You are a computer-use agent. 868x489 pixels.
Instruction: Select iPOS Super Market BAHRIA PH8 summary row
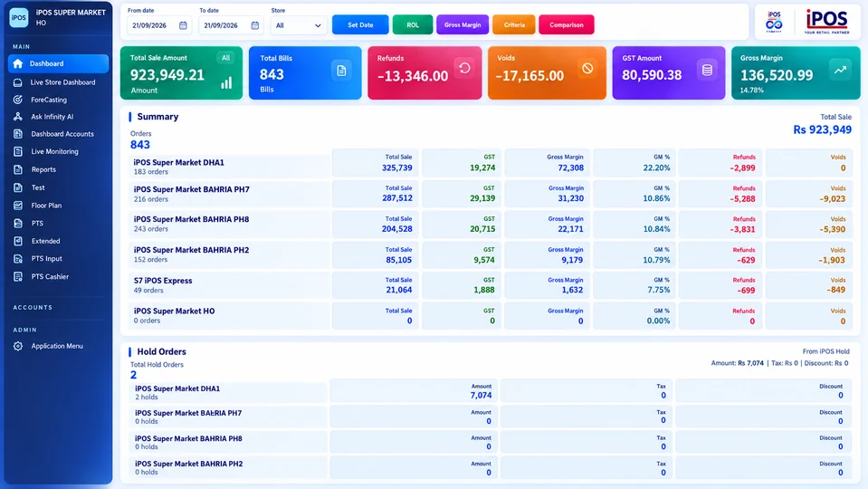(491, 225)
